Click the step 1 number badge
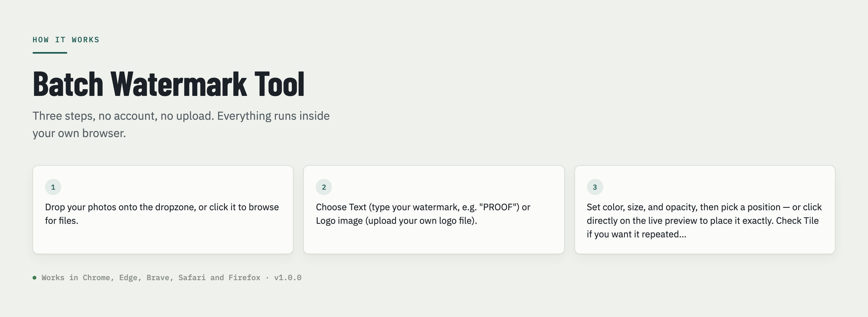The image size is (868, 317). pos(53,187)
